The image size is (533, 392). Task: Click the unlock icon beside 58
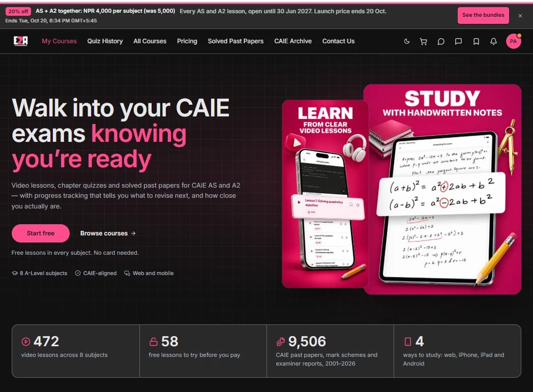pyautogui.click(x=154, y=342)
